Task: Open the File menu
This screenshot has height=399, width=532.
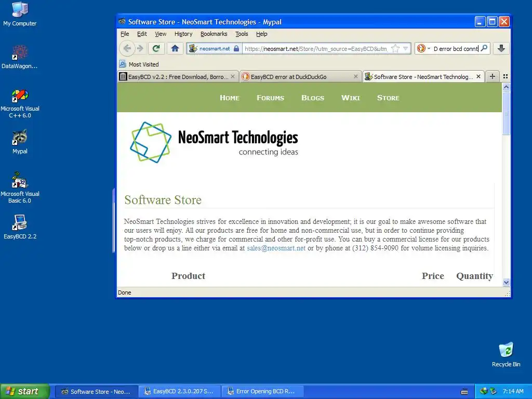Action: [125, 34]
